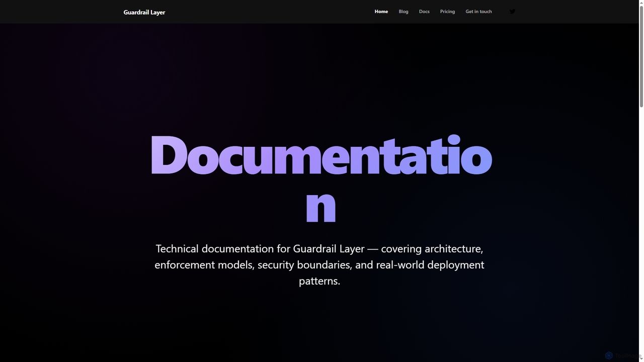Go to the Home nav item
The width and height of the screenshot is (644, 362).
point(381,12)
